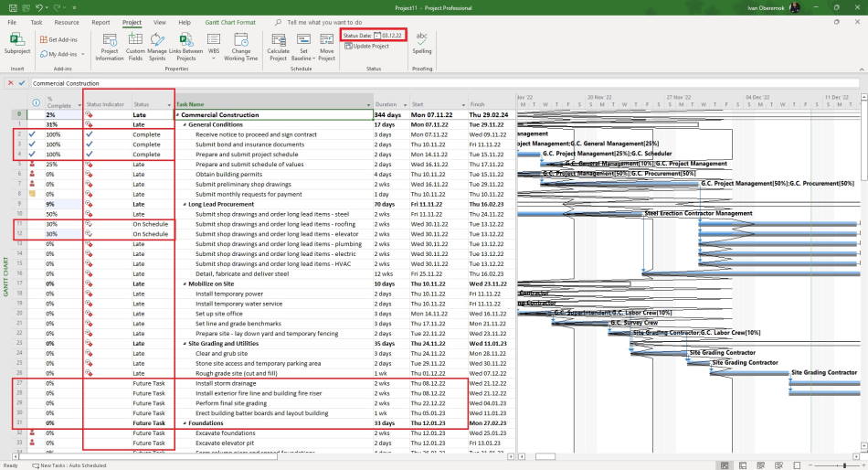Screen dimensions: 868x470
Task: Open Status column filter dropdown
Action: click(x=169, y=105)
